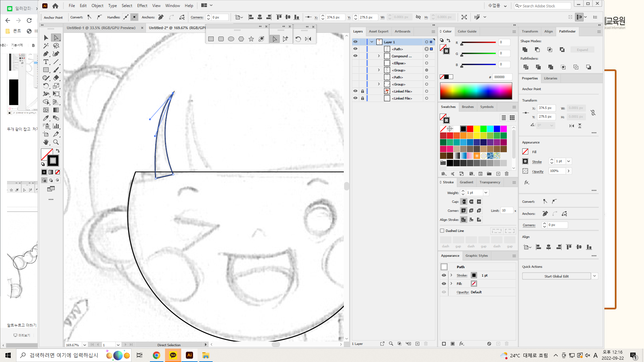
Task: Click the Divide pathfinder icon
Action: click(526, 67)
